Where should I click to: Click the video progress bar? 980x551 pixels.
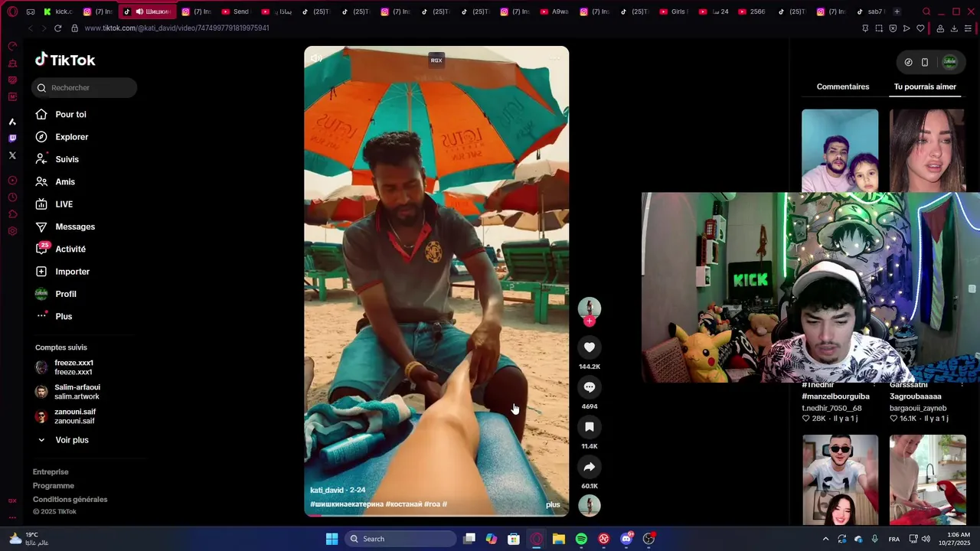tap(436, 515)
